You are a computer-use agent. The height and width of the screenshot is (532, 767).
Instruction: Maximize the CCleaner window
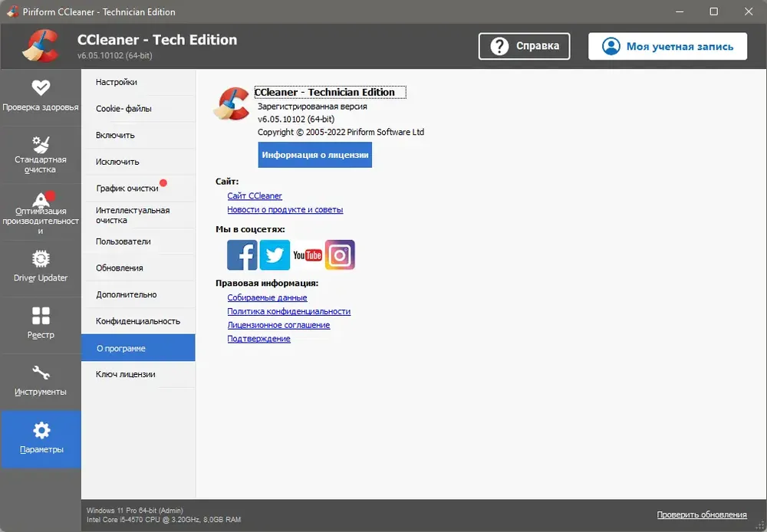[713, 11]
